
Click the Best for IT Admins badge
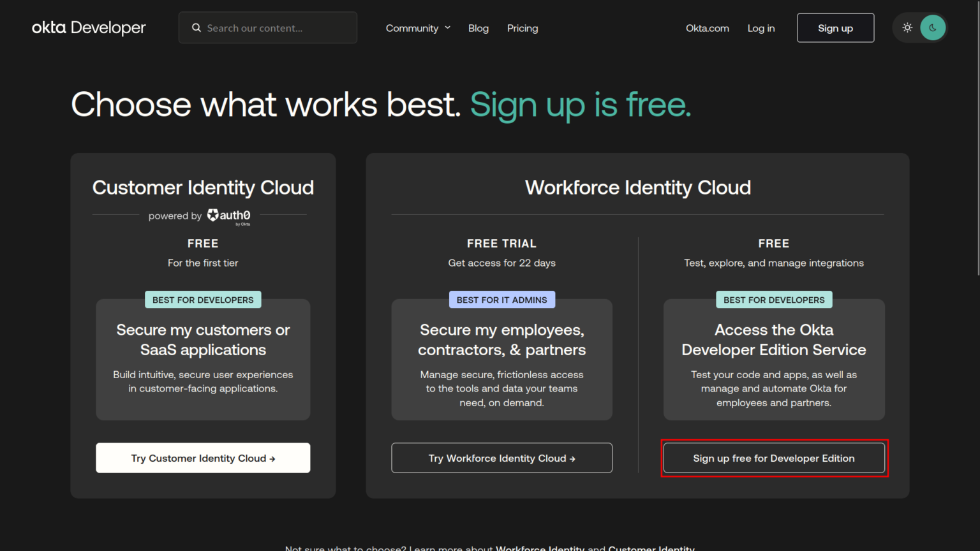(501, 300)
